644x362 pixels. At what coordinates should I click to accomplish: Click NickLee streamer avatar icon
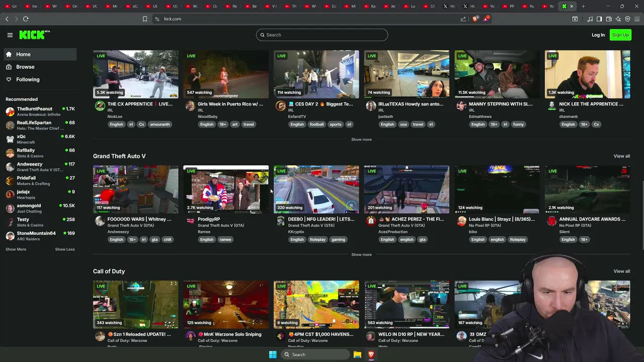click(x=100, y=106)
